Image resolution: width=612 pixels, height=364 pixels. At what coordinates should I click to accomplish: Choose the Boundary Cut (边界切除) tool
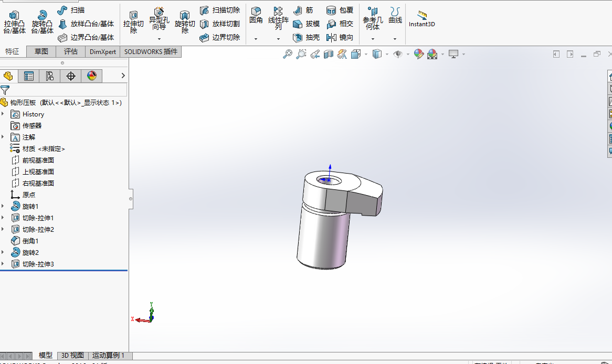(x=220, y=37)
